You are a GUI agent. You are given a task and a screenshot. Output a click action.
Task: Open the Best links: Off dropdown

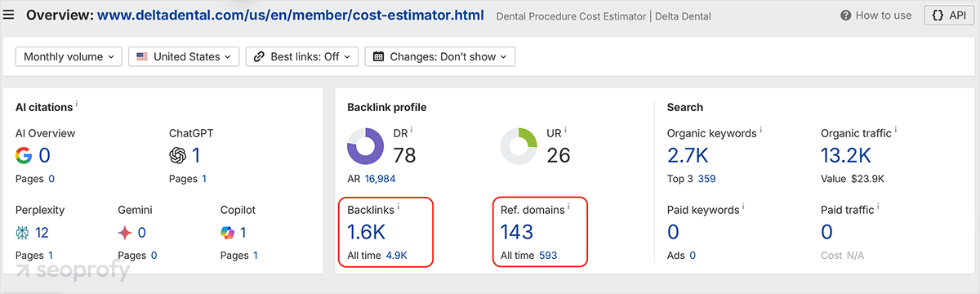coord(302,57)
